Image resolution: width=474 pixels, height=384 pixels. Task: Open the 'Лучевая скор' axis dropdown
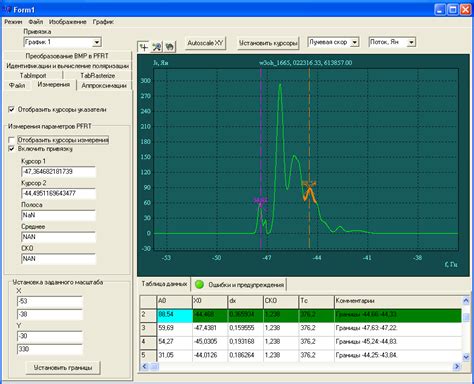click(355, 42)
